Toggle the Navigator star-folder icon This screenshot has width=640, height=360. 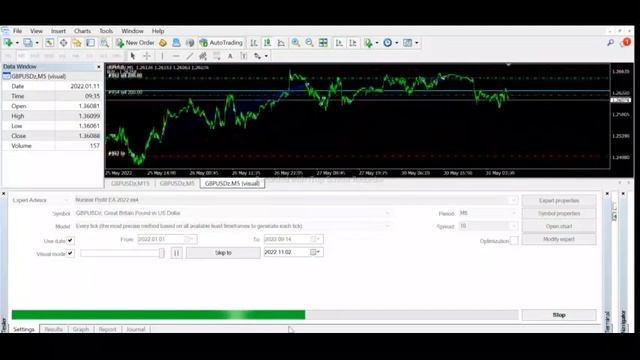[77, 42]
